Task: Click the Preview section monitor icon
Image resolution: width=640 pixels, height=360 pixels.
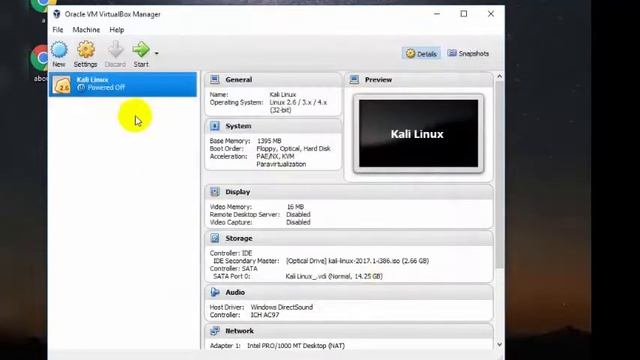Action: (354, 80)
